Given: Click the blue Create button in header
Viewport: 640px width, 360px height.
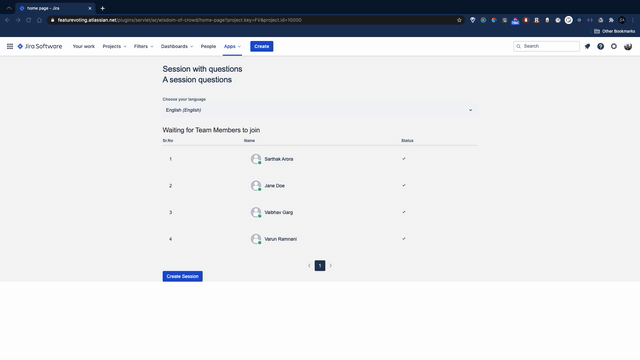Looking at the screenshot, I should tap(262, 47).
